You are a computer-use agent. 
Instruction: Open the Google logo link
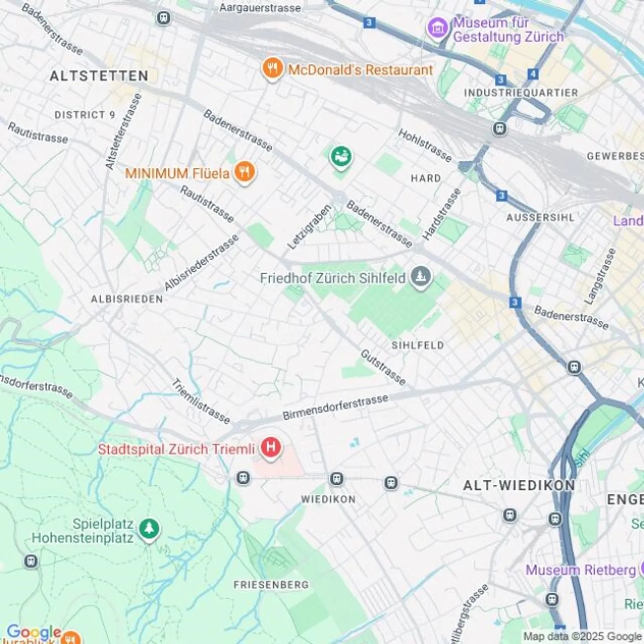coord(34,632)
